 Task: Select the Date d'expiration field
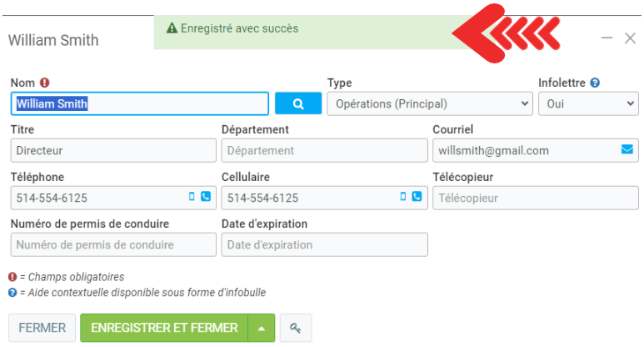click(324, 244)
